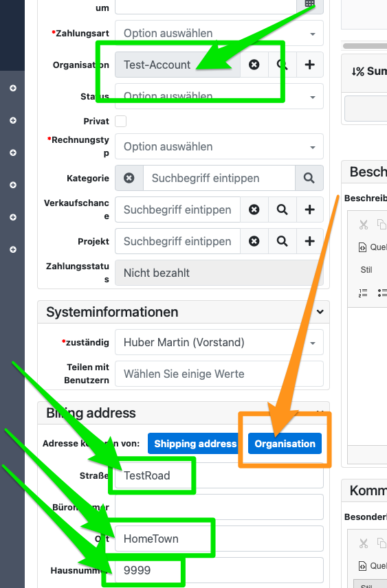Add a new Organisation with plus icon

310,65
